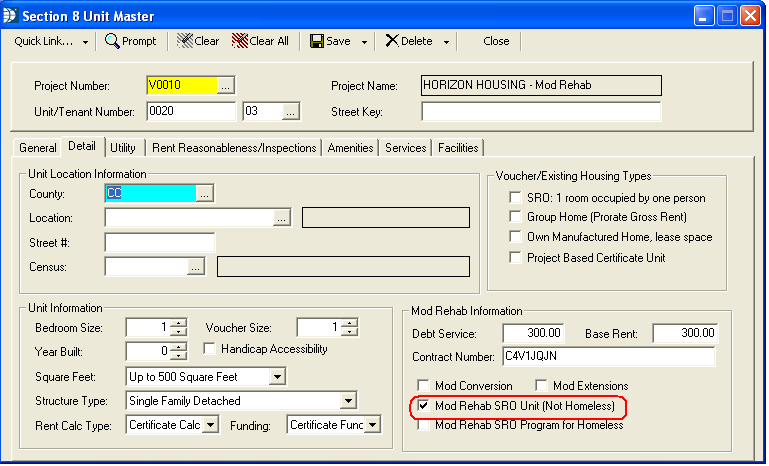Click the Location input field
769x466 pixels.
tap(189, 218)
